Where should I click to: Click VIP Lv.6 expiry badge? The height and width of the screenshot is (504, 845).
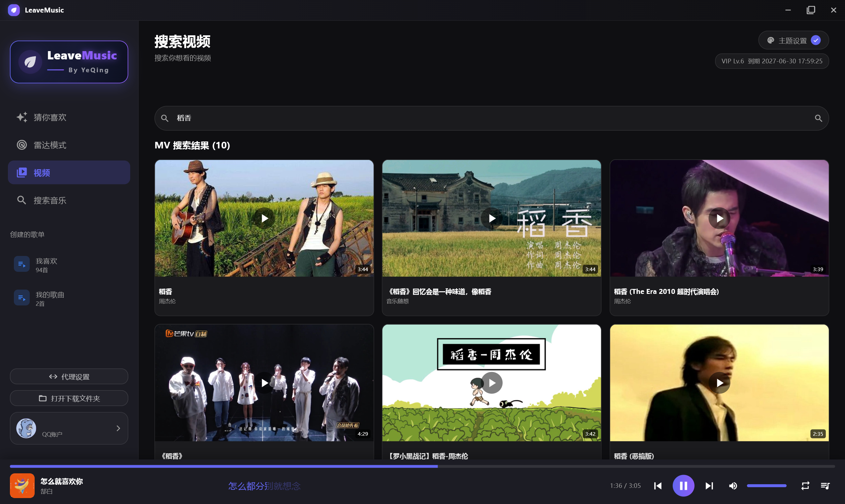click(772, 61)
